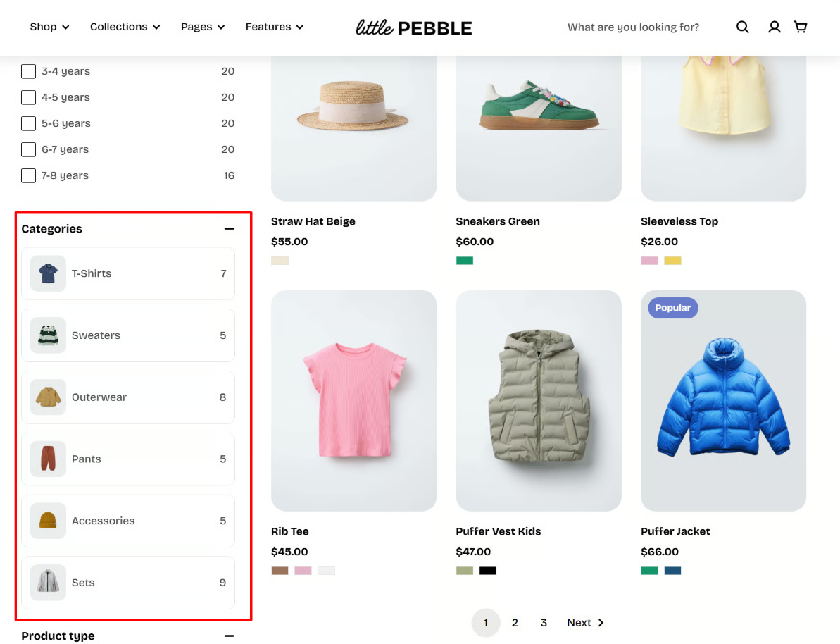Screen dimensions: 840x644
Task: Open the user account icon
Action: coord(774,27)
